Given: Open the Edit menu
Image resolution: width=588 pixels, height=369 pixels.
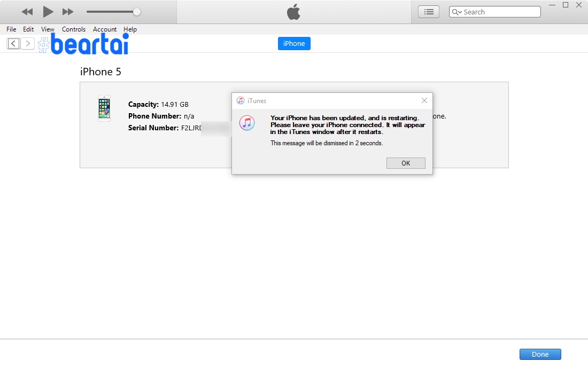Looking at the screenshot, I should point(28,29).
